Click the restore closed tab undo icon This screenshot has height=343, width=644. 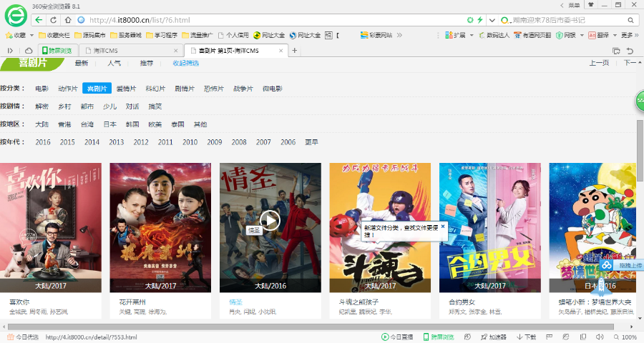point(630,51)
